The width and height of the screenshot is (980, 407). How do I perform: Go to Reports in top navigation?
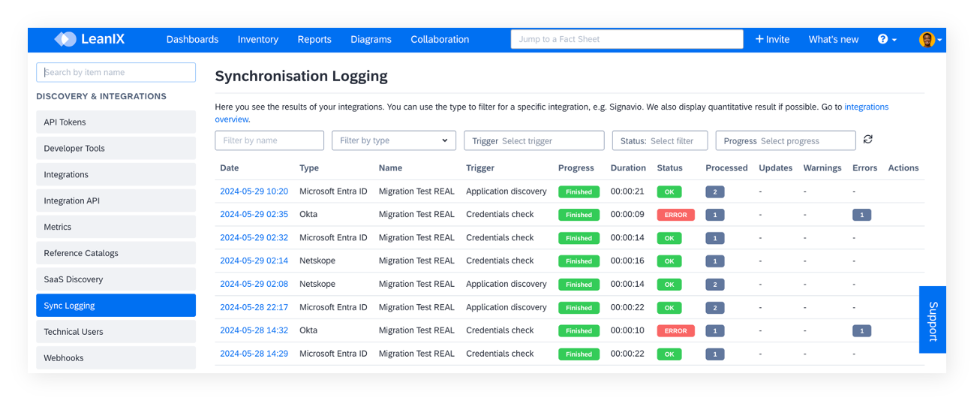314,39
